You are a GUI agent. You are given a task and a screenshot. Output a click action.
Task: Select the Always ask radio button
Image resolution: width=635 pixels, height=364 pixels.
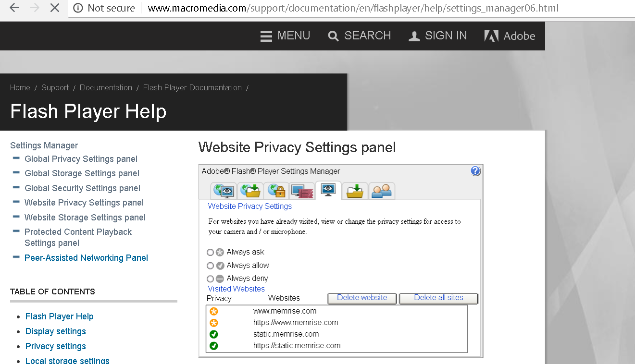(x=210, y=252)
